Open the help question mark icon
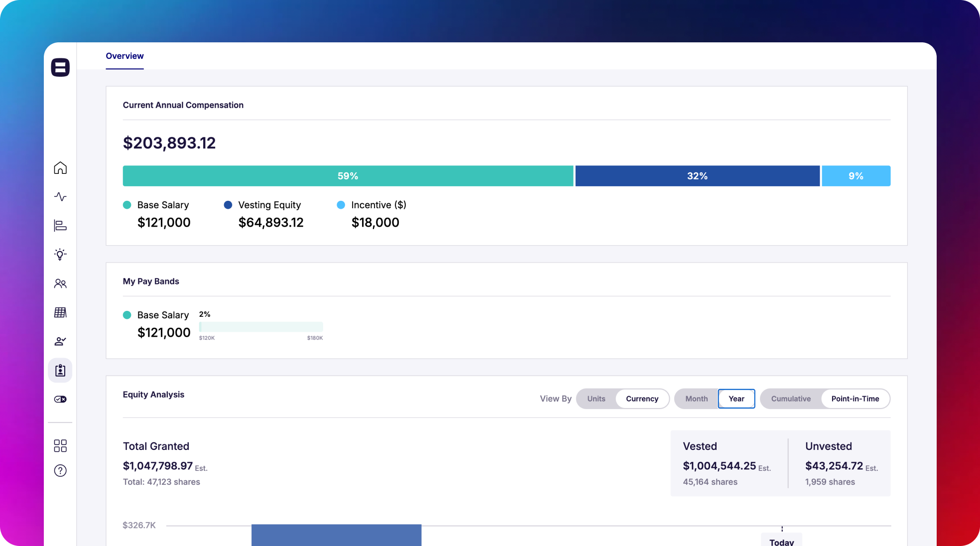980x546 pixels. click(x=60, y=470)
